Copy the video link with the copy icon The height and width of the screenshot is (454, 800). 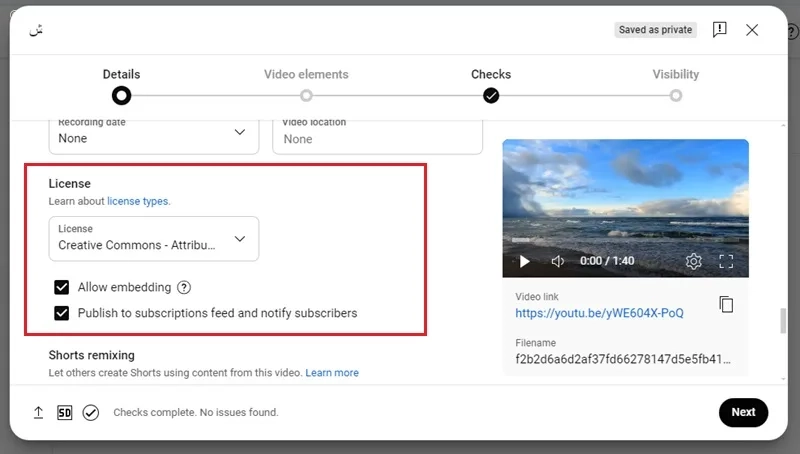[726, 305]
